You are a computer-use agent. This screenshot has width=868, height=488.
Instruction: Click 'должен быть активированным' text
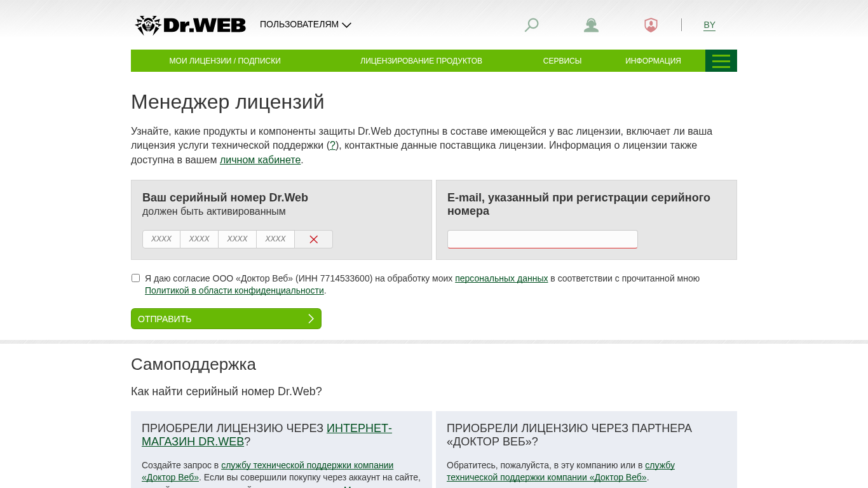point(214,211)
